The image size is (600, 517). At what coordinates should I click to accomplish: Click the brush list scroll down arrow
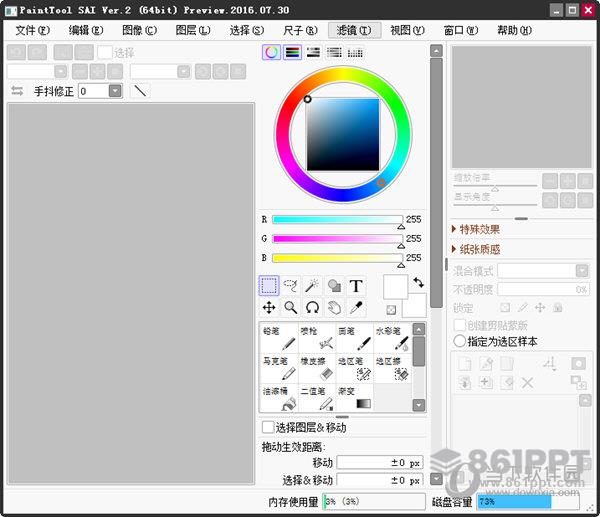(419, 405)
